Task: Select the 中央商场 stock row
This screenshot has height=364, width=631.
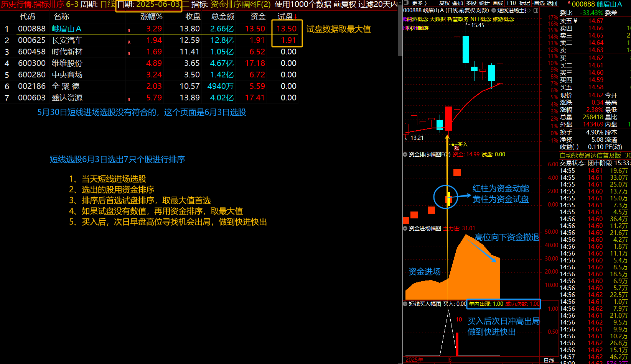Action: 150,75
